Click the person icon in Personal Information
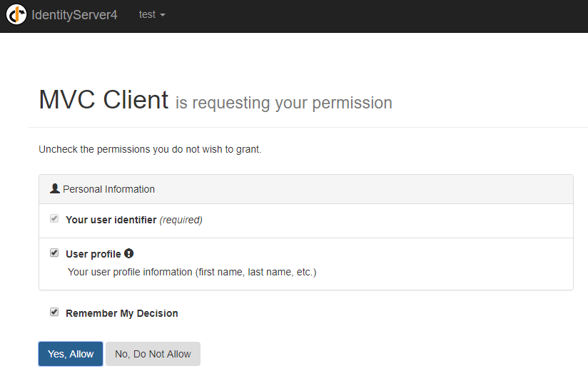Viewport: 588px width, 381px height. coord(55,189)
